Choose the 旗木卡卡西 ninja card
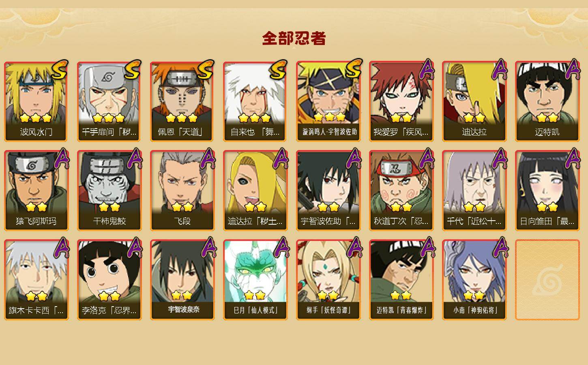 pyautogui.click(x=36, y=280)
